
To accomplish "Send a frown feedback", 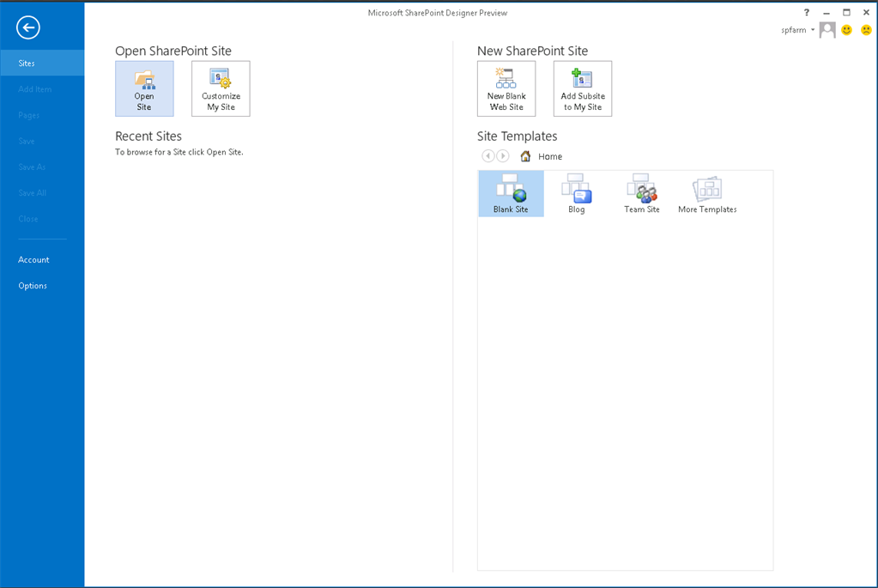I will 866,30.
